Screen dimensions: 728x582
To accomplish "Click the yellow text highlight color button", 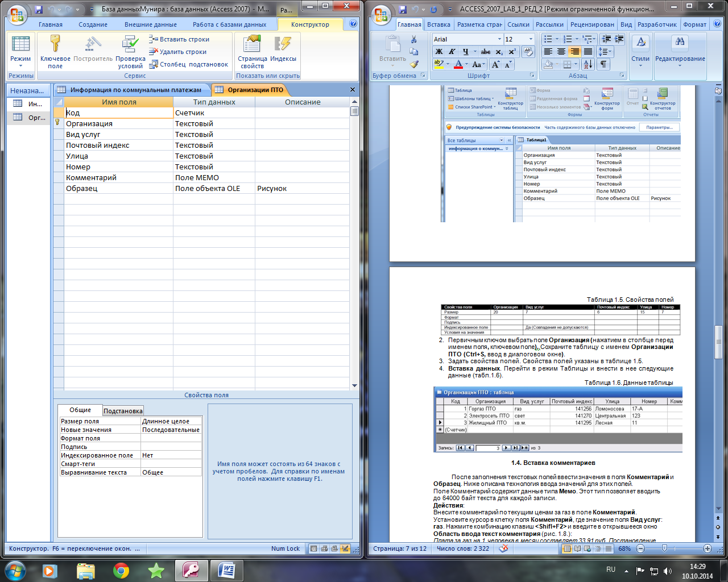I will click(438, 64).
